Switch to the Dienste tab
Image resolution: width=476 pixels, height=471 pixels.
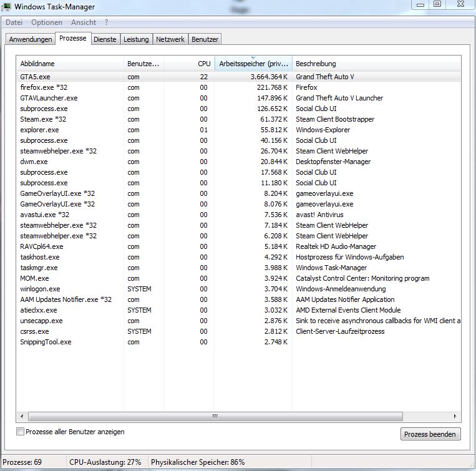click(x=105, y=39)
